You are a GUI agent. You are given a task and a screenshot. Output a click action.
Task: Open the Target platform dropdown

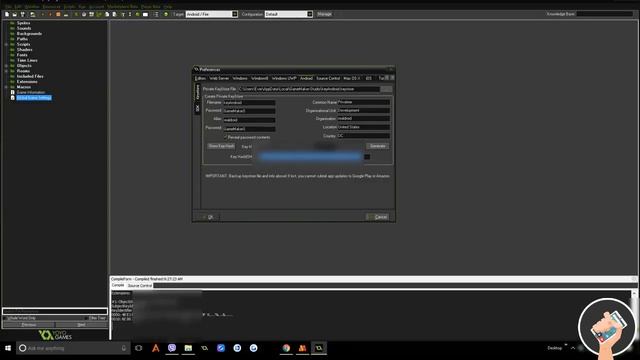pos(235,14)
